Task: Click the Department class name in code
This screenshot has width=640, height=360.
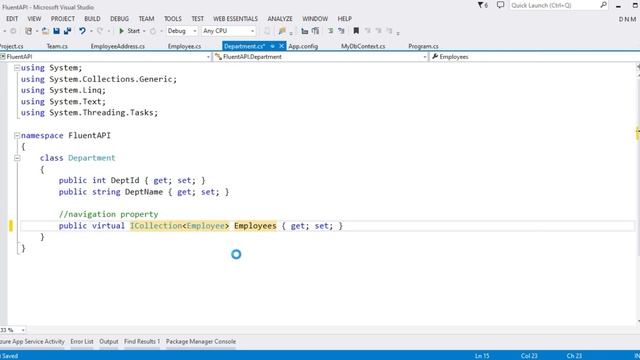Action: pyautogui.click(x=92, y=158)
